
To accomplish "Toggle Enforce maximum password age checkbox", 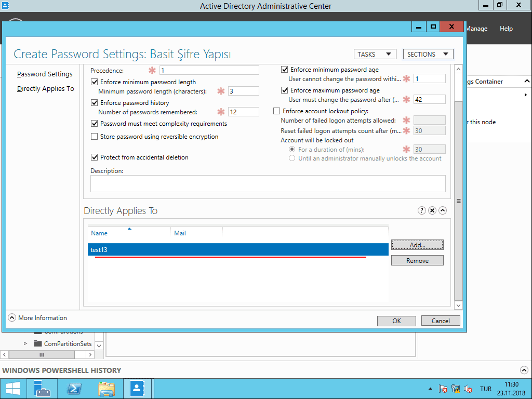I will [284, 90].
